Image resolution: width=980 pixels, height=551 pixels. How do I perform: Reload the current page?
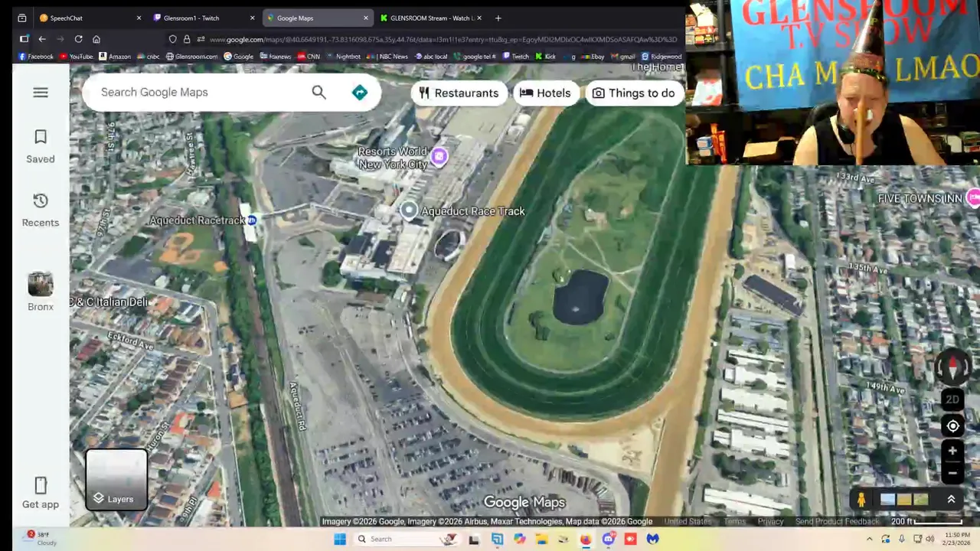point(78,39)
